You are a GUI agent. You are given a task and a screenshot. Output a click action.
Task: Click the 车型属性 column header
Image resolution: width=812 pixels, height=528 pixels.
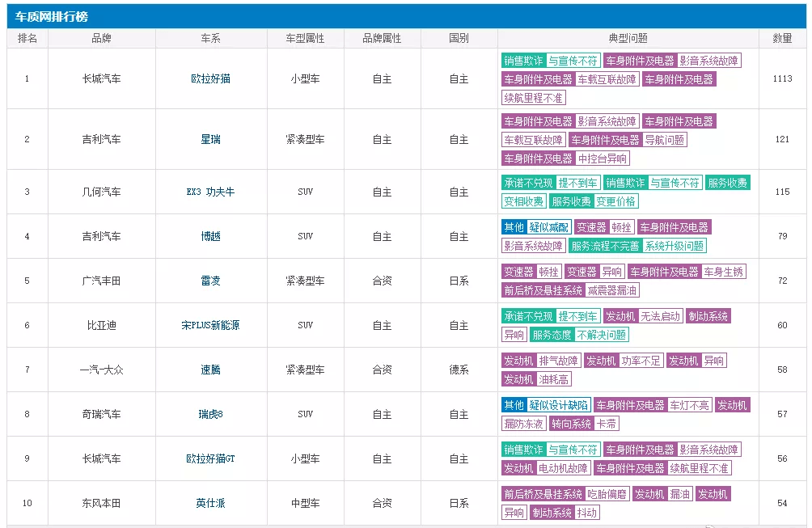pyautogui.click(x=306, y=38)
